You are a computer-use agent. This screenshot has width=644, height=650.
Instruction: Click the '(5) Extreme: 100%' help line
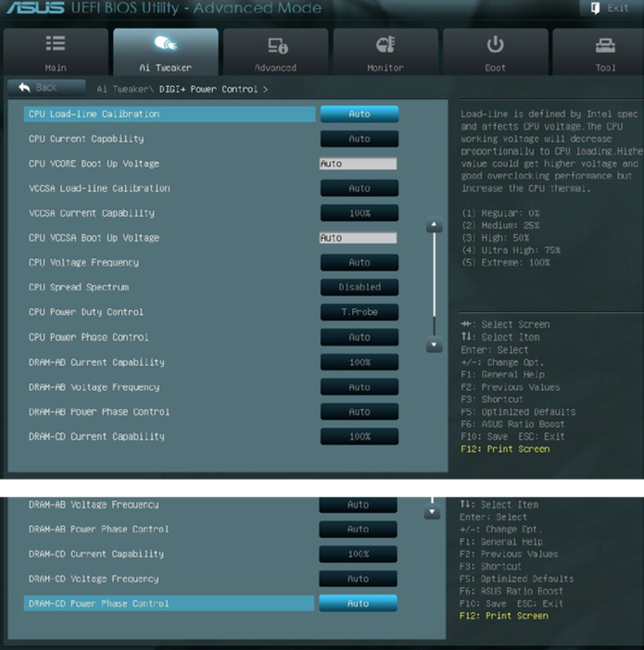(x=506, y=262)
